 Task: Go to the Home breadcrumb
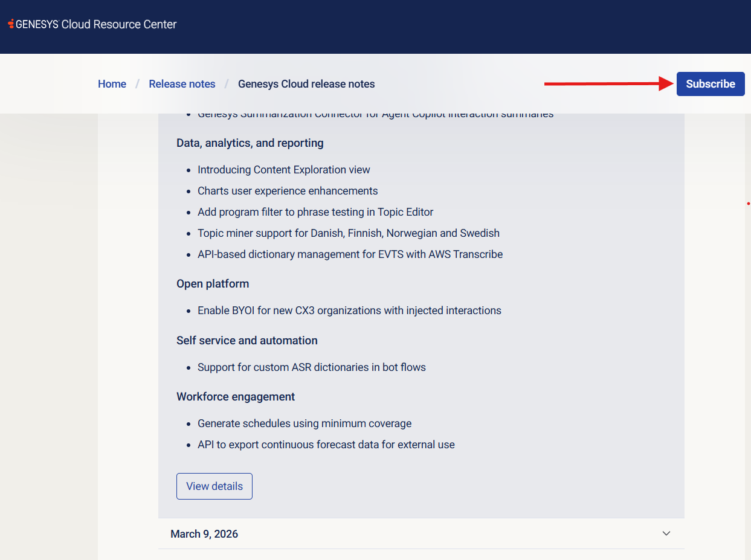tap(112, 84)
